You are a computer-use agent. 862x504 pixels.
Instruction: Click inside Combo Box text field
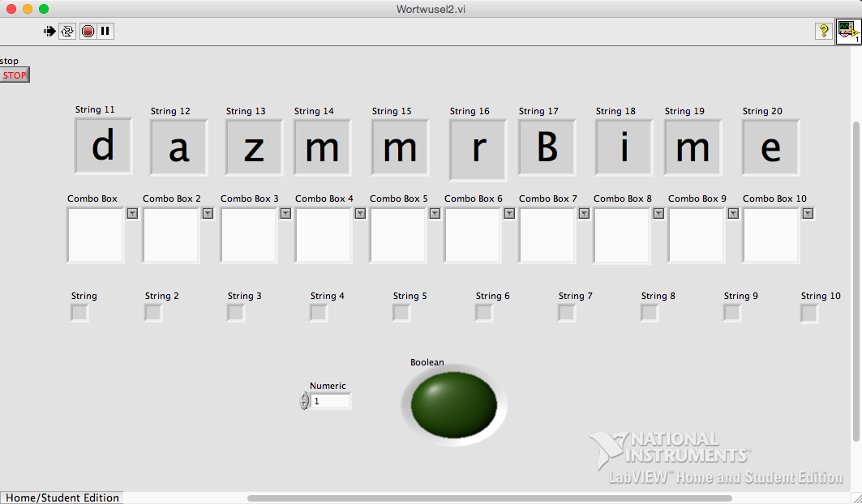(x=96, y=235)
